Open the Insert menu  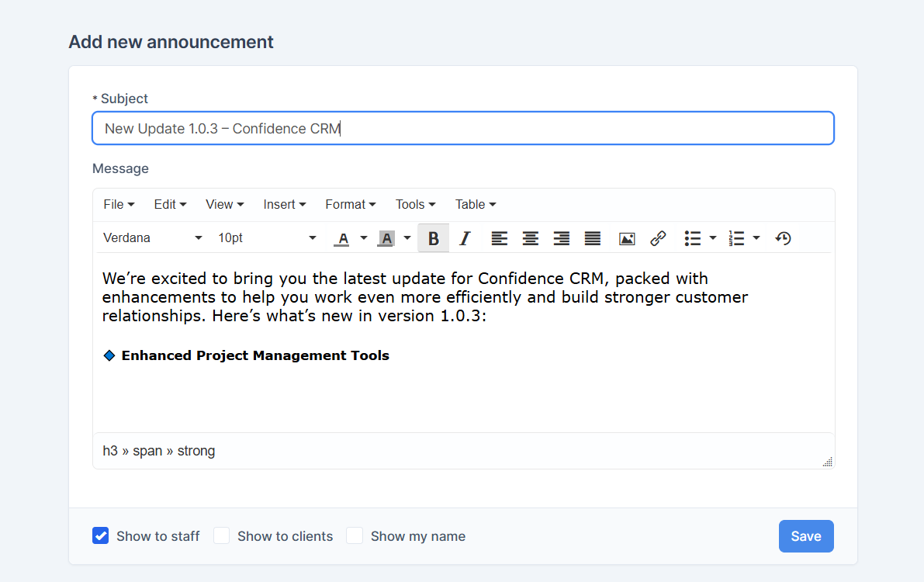pyautogui.click(x=284, y=204)
